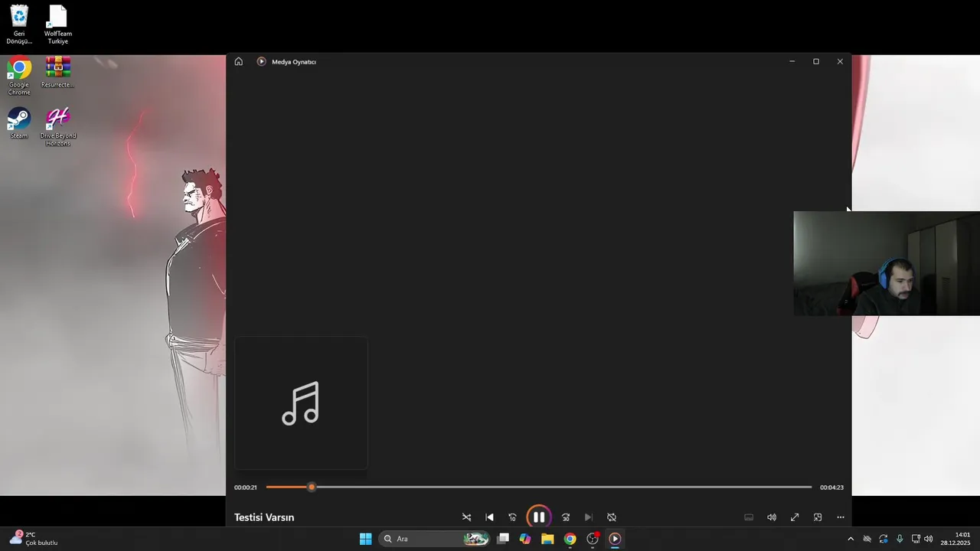The width and height of the screenshot is (980, 551).
Task: Click Media Player taskbar icon
Action: tap(615, 539)
